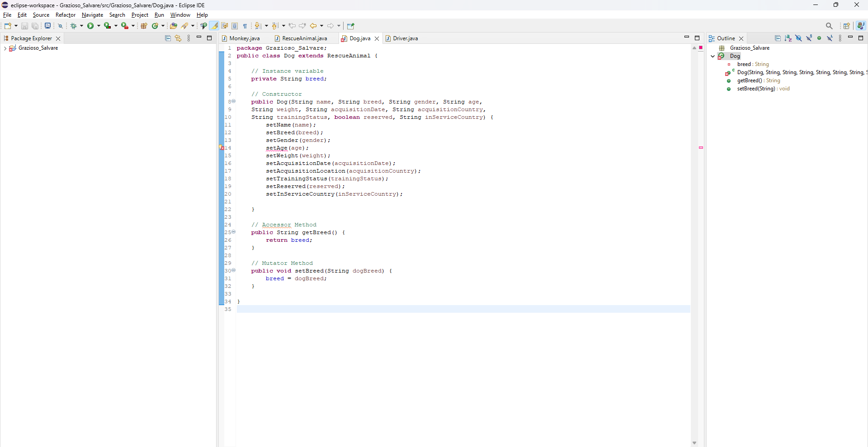Viewport: 868px width, 447px height.
Task: Switch to the RescueAnimal.java tab
Action: click(x=304, y=38)
